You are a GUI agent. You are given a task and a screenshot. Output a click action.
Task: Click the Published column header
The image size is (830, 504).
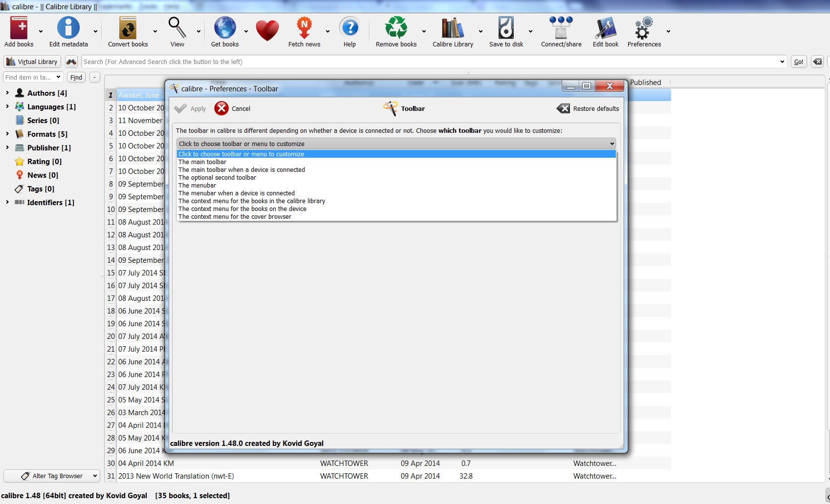(645, 83)
